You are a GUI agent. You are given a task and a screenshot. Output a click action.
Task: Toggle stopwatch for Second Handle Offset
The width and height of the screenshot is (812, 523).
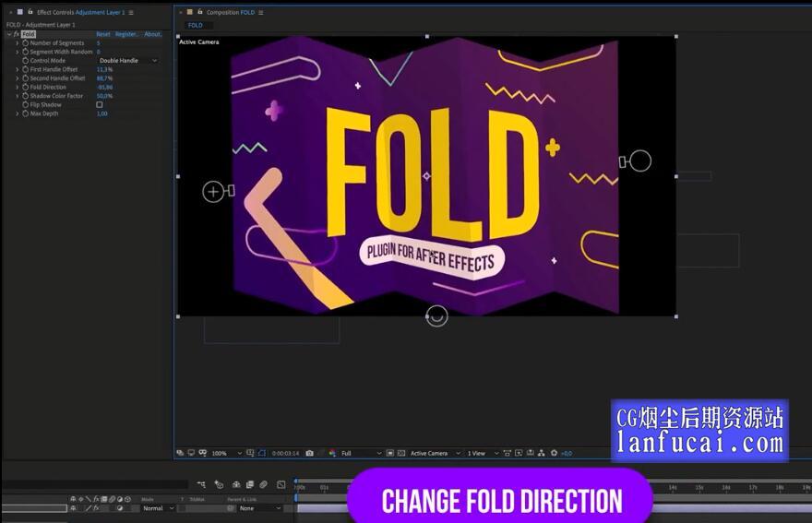26,78
